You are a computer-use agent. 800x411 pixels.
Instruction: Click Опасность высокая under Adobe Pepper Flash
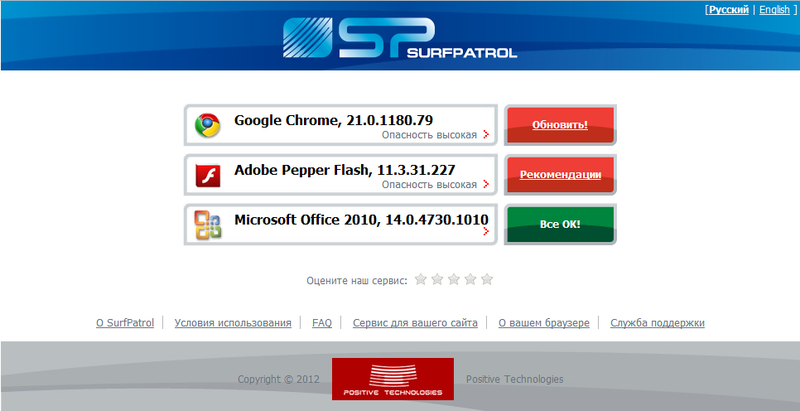430,185
